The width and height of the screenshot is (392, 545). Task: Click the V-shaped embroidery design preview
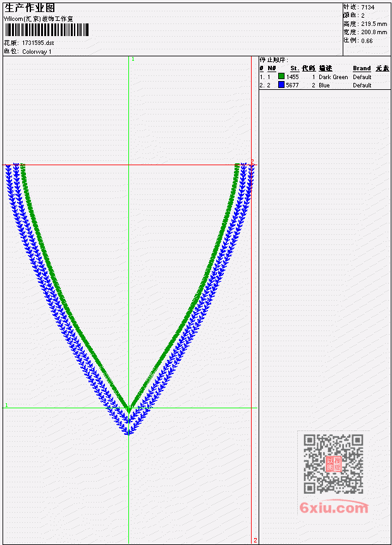pyautogui.click(x=129, y=299)
